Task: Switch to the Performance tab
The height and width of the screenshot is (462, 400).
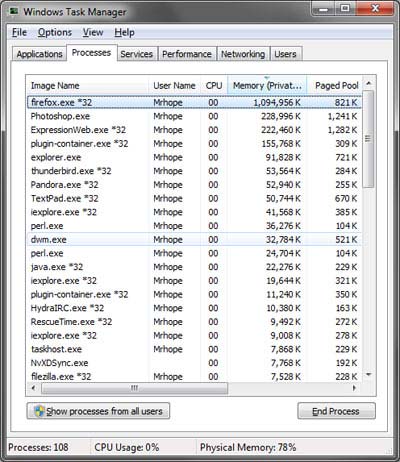Action: [187, 54]
